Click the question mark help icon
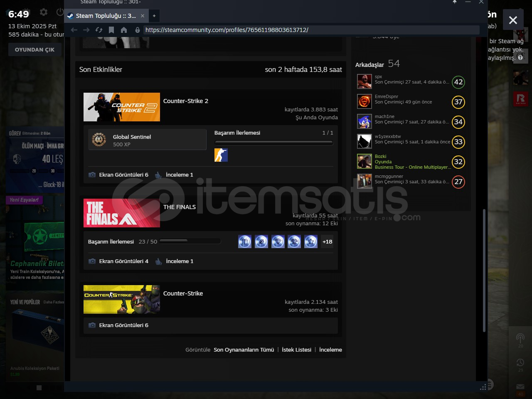Screen dimensions: 532x399 tap(520, 57)
